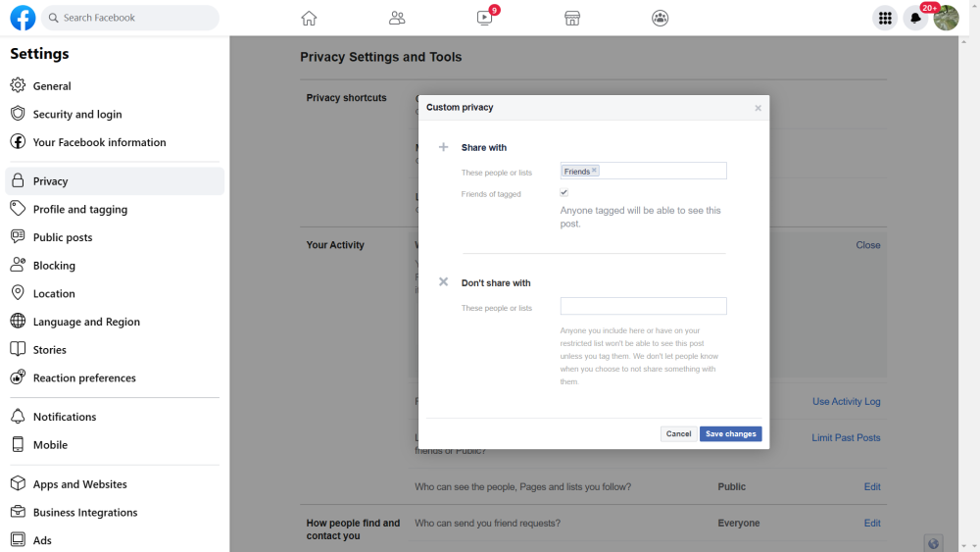Open the Watch video icon
This screenshot has width=980, height=552.
[x=485, y=18]
